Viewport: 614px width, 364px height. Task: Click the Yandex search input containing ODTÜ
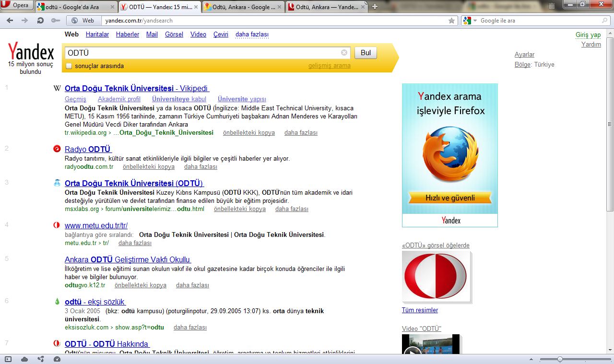point(206,53)
